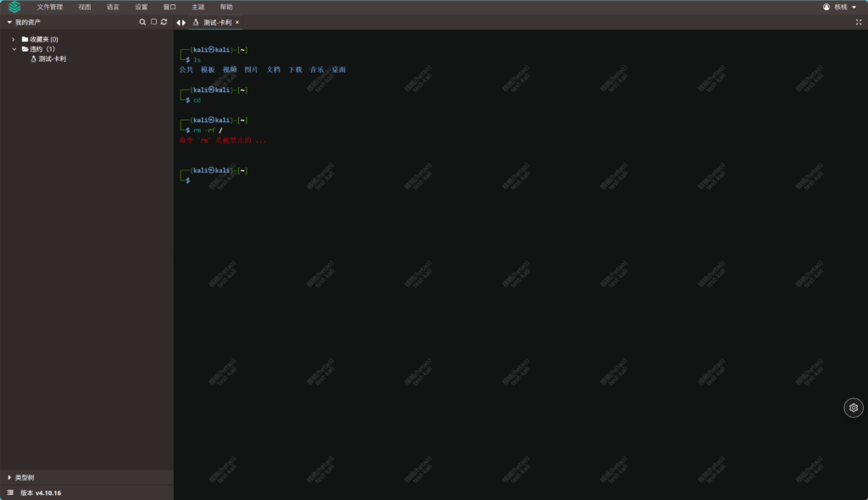Image resolution: width=868 pixels, height=500 pixels.
Task: Search assets with the magnifier icon
Action: pos(142,22)
